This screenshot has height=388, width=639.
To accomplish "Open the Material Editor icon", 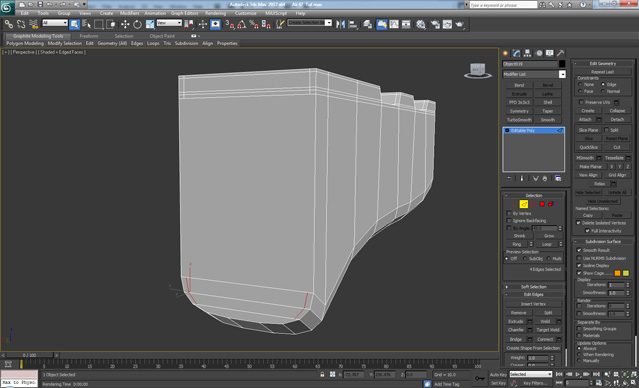I will [x=421, y=24].
